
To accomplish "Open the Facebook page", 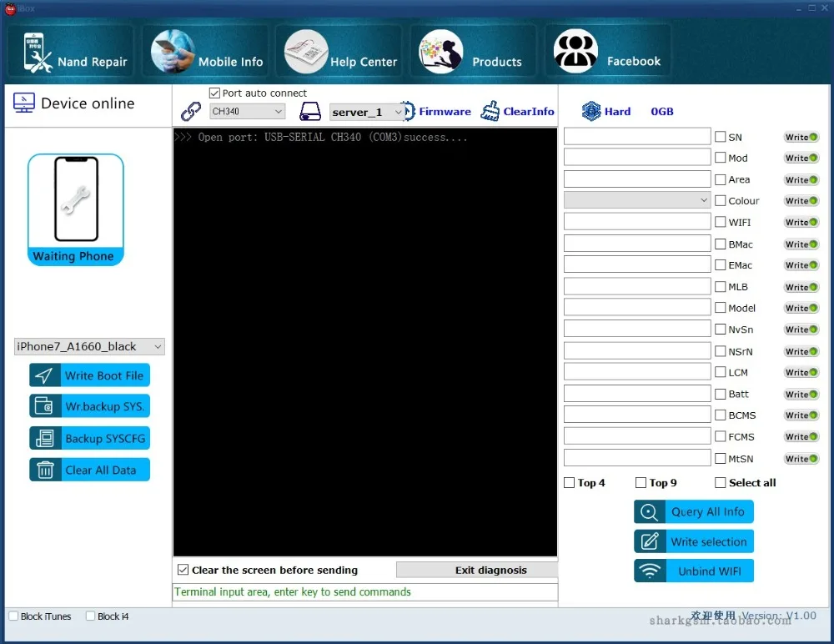I will point(608,50).
